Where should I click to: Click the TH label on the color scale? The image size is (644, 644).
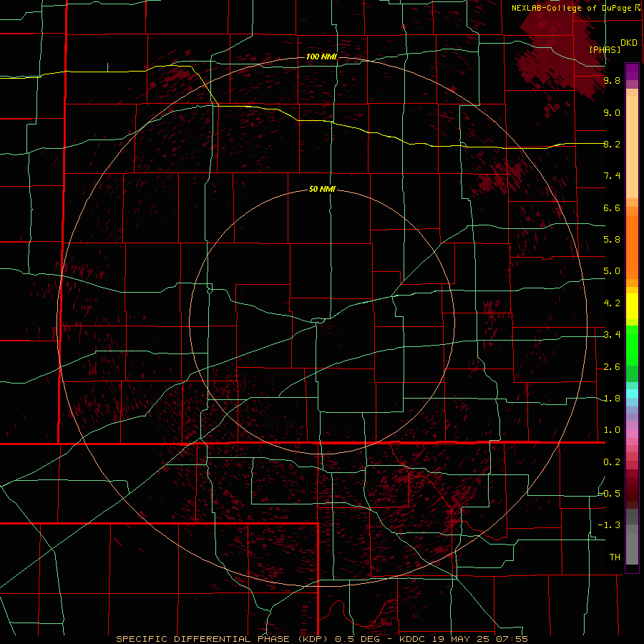coord(615,557)
